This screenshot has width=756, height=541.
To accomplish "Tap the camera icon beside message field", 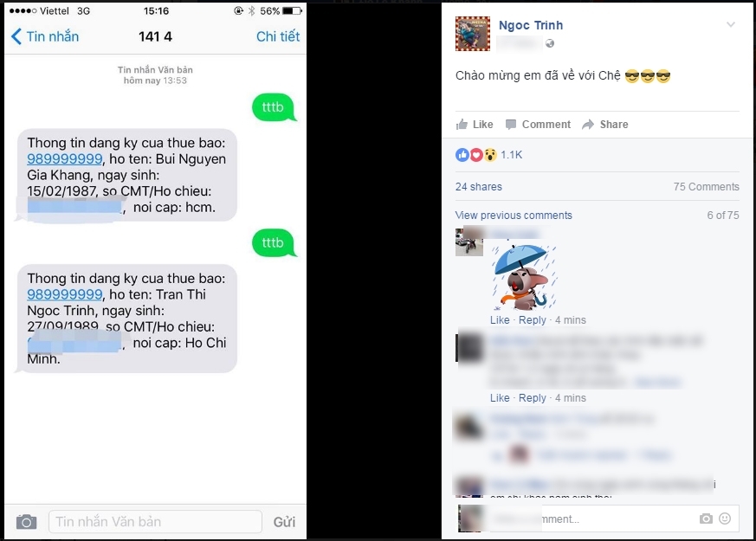I will tap(26, 522).
